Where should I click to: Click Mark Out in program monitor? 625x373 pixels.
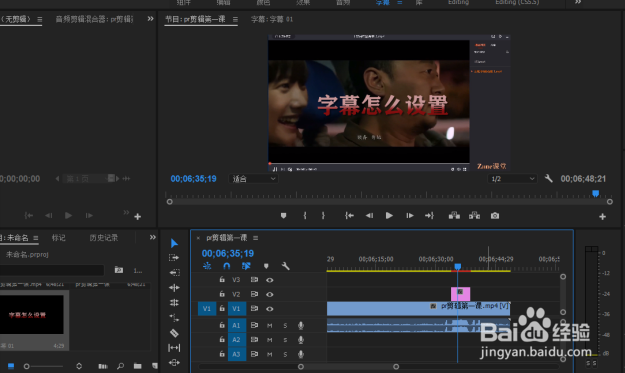[323, 216]
